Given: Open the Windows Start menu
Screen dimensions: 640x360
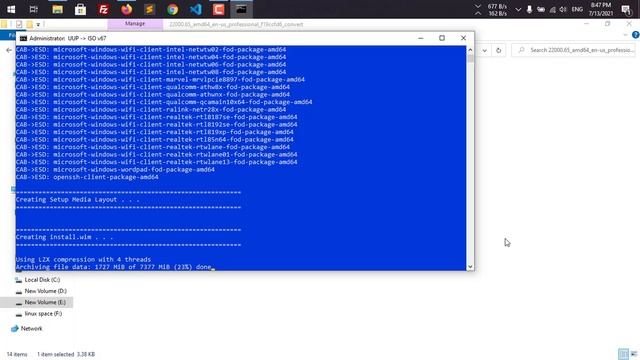Looking at the screenshot, I should 11,9.
